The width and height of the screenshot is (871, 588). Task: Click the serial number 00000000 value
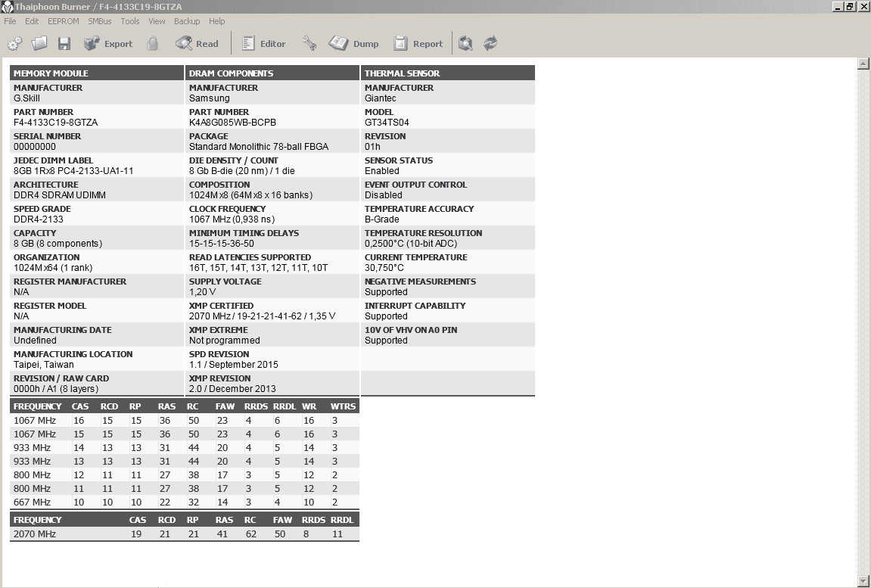coord(35,147)
